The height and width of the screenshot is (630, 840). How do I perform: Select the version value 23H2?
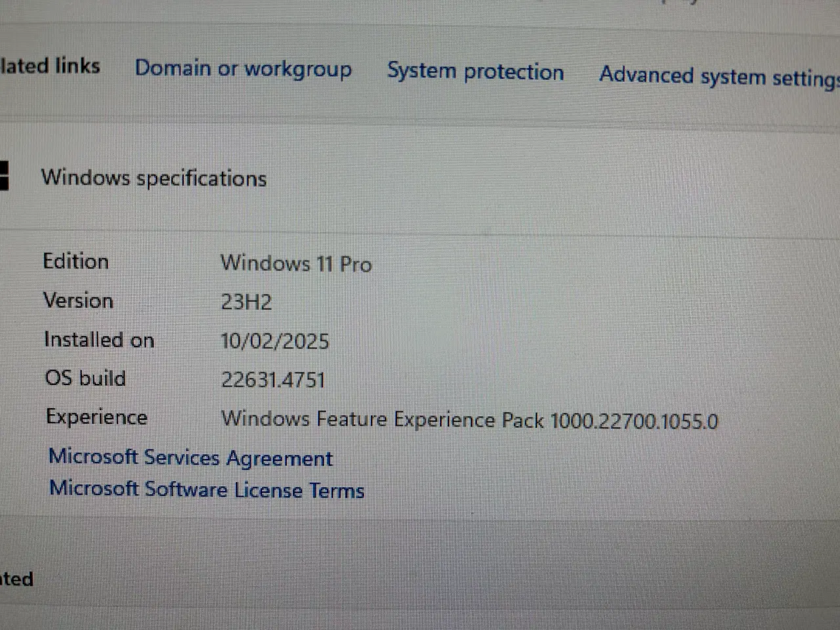point(246,302)
